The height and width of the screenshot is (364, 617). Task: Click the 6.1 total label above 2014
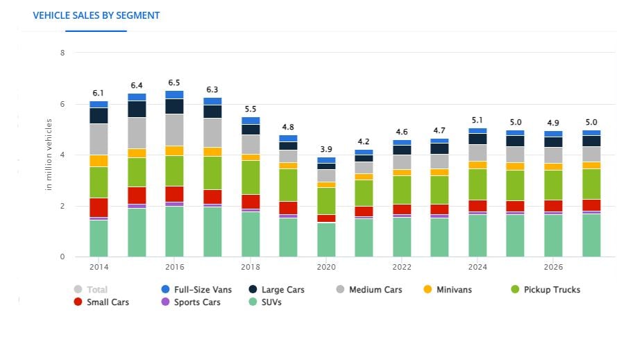point(98,93)
